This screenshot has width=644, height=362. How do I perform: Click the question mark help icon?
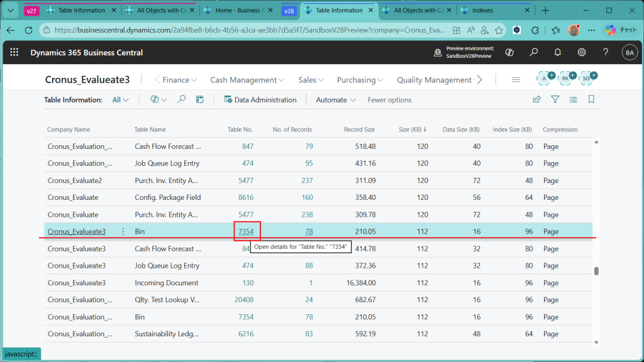click(x=605, y=53)
